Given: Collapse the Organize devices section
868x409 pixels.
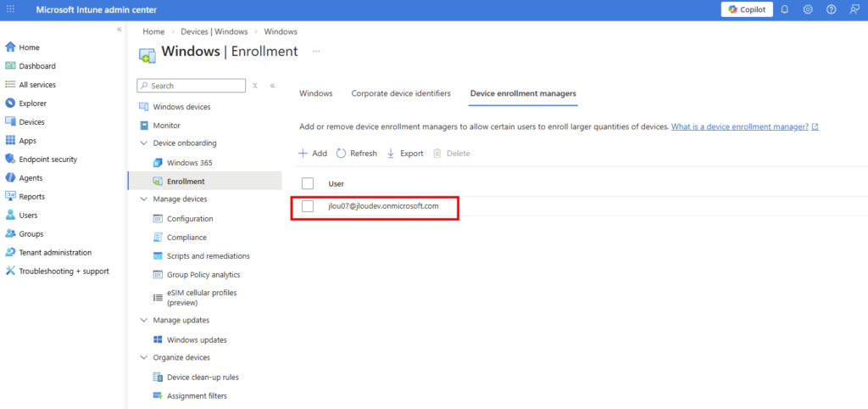Looking at the screenshot, I should [143, 358].
